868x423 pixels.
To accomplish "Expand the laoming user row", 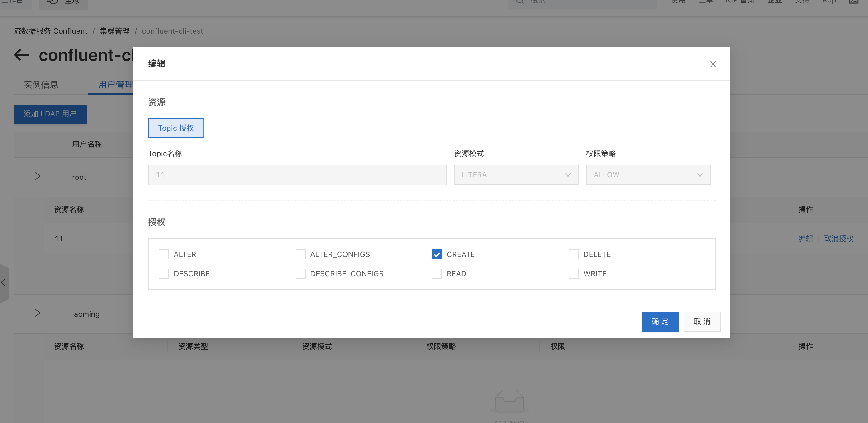I will point(38,313).
